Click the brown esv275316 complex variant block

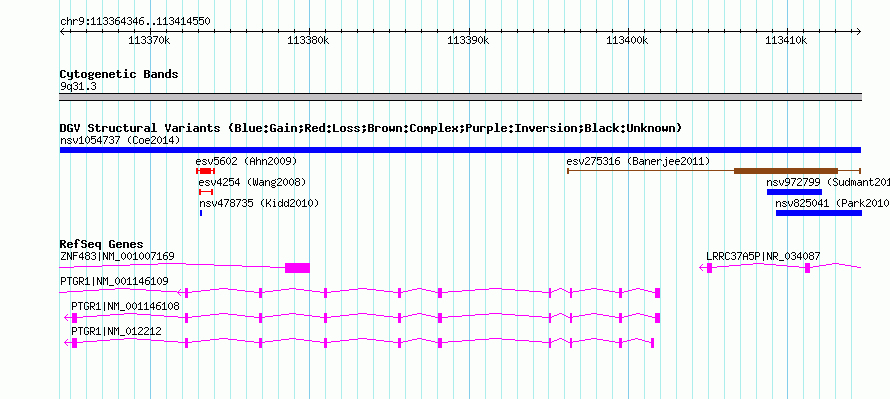[x=786, y=171]
